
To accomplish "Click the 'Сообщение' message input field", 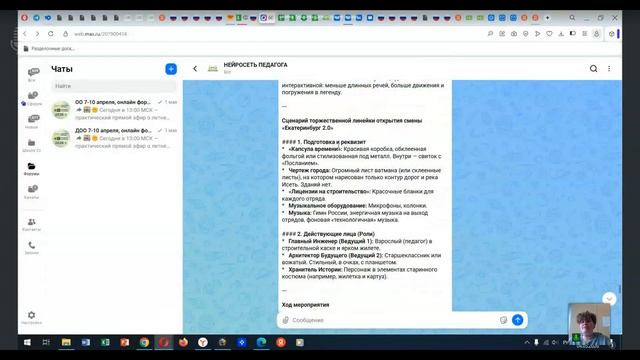I will click(x=394, y=320).
